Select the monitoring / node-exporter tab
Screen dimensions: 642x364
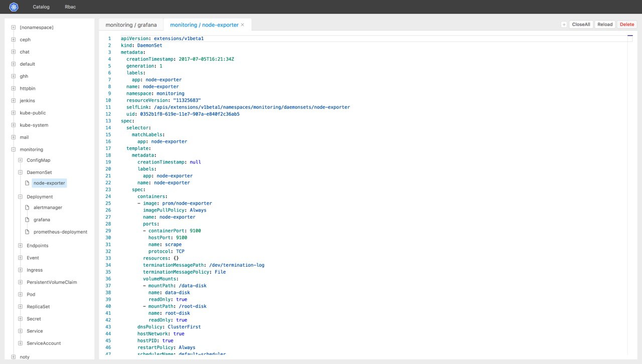204,25
